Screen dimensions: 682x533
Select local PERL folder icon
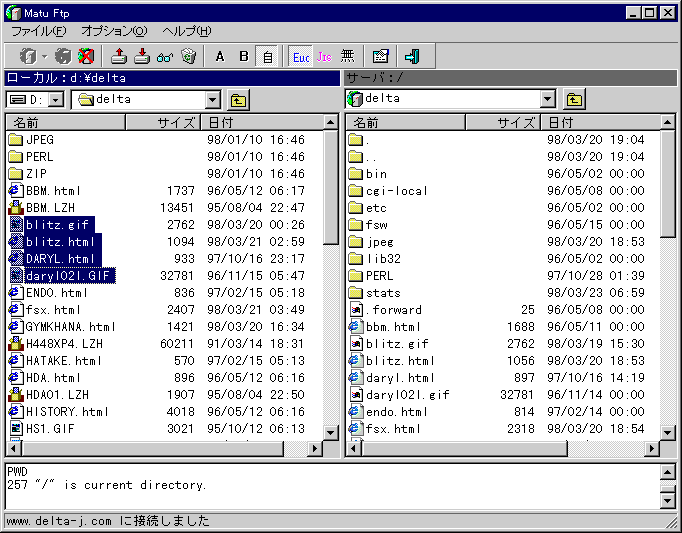click(16, 157)
